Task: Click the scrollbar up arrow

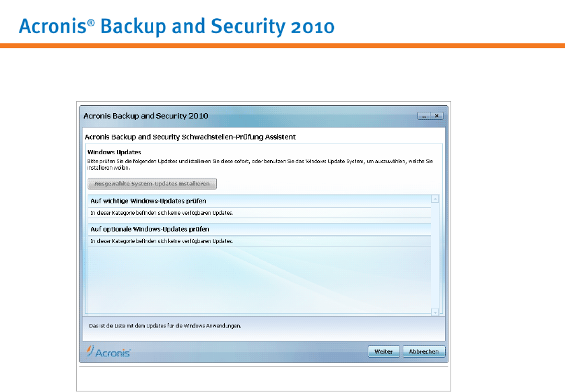Action: tap(435, 199)
